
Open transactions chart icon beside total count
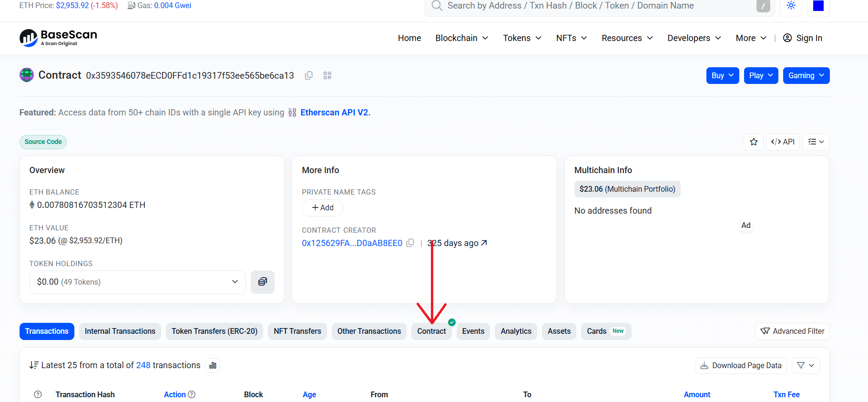point(213,365)
